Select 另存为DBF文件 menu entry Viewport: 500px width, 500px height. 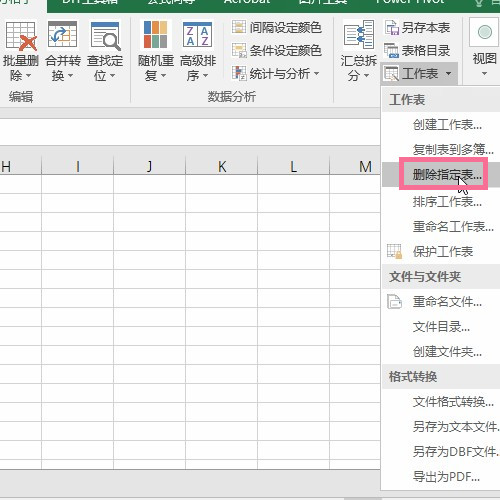[x=440, y=452]
